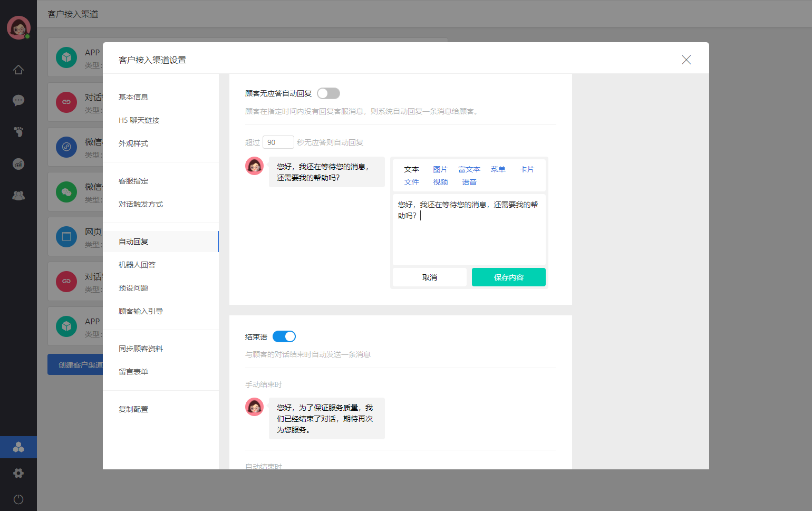
Task: Click the 取消 button
Action: [430, 277]
